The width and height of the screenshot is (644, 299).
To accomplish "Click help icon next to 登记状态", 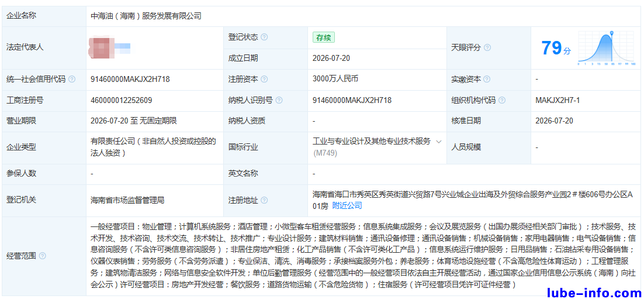I will point(264,37).
